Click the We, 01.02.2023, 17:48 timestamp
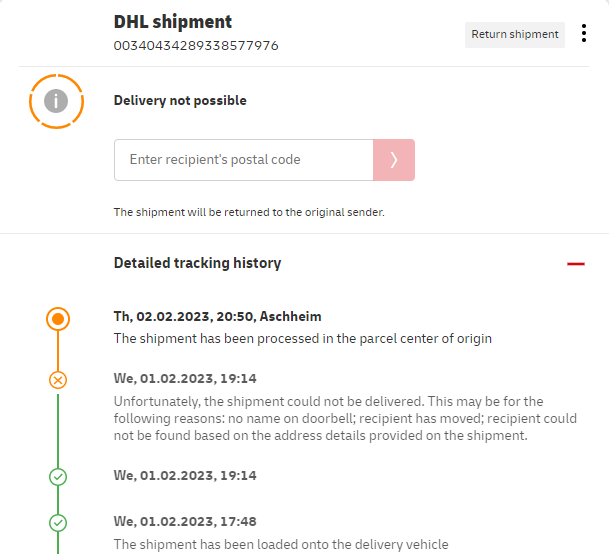 pyautogui.click(x=185, y=521)
